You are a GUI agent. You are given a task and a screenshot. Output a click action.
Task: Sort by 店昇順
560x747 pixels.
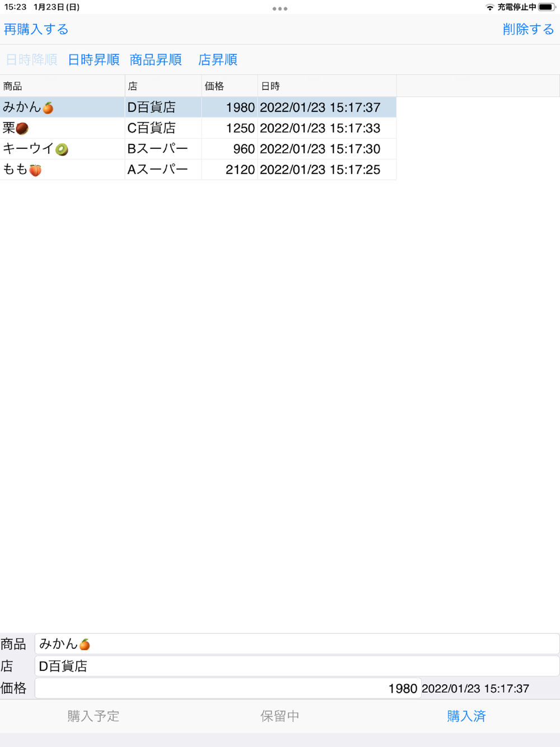[218, 59]
